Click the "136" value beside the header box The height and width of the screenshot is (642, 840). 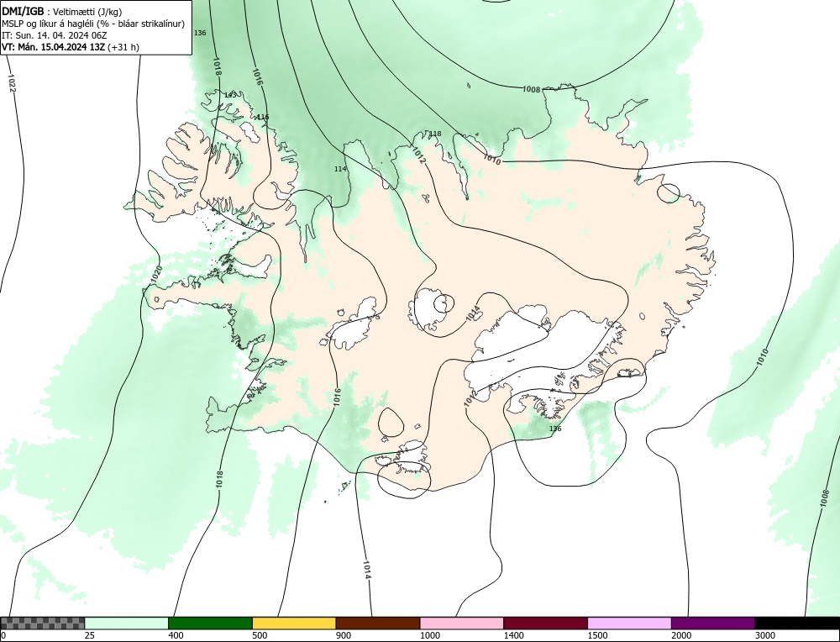200,33
